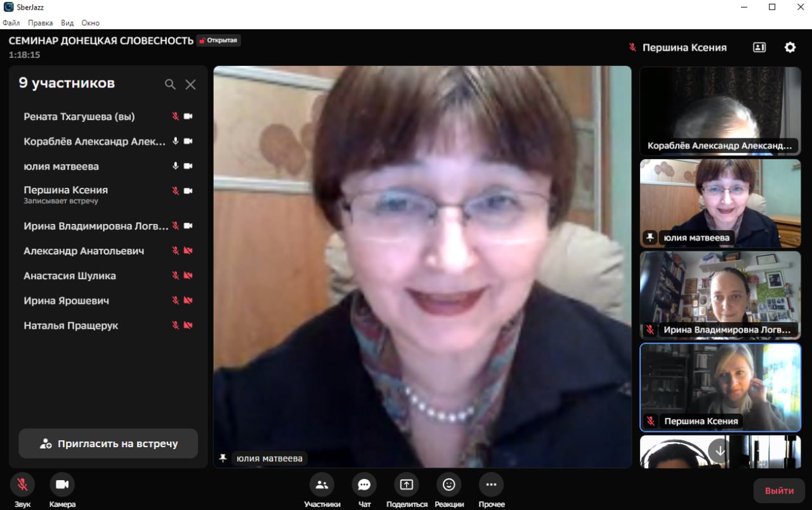
Task: Click the muted mic icon for Александр Анатольевич
Action: click(x=176, y=251)
